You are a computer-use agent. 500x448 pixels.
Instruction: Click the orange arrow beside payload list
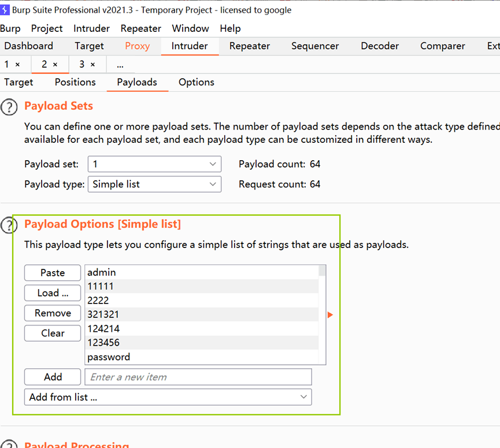pyautogui.click(x=331, y=315)
